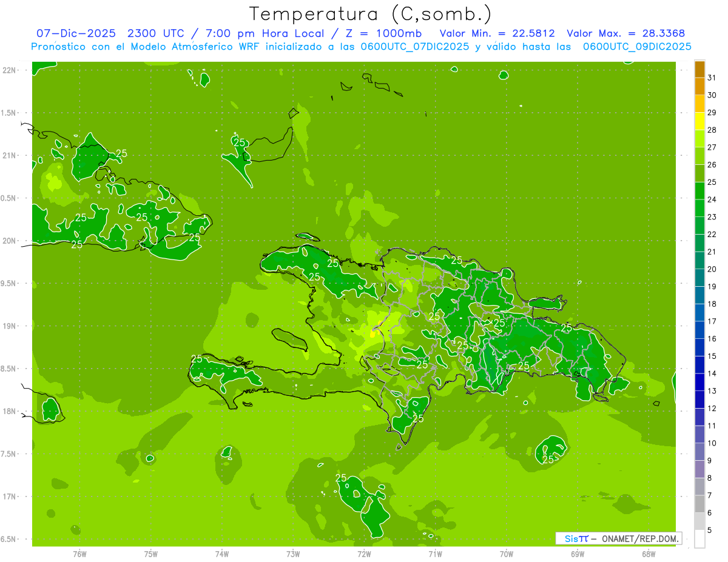Click the legend value "26"
728x562 pixels.
tap(712, 164)
